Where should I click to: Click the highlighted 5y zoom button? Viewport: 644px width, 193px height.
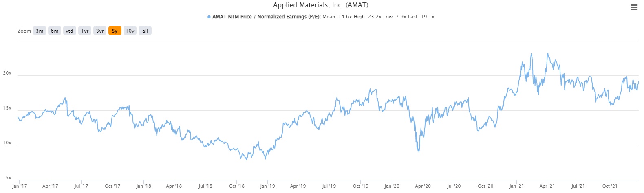click(115, 31)
